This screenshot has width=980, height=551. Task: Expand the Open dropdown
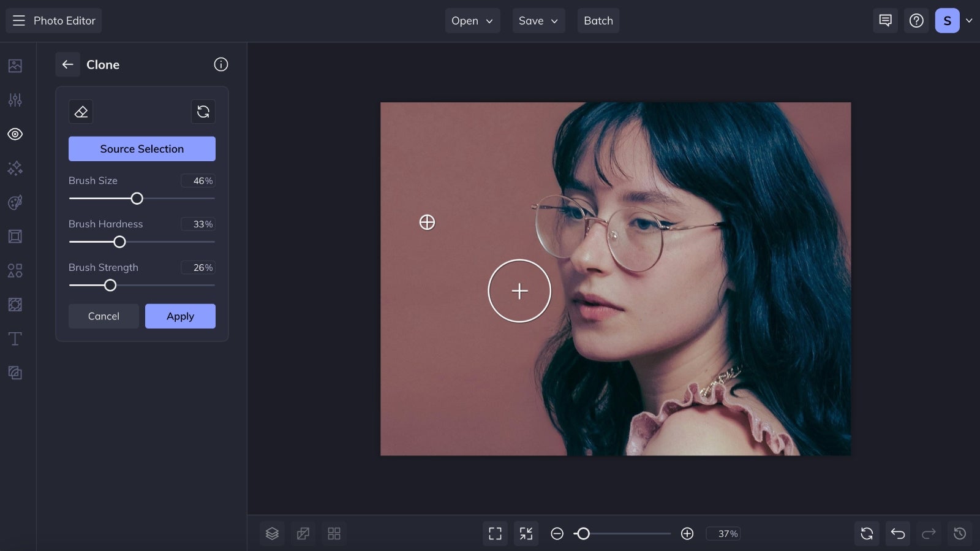472,21
